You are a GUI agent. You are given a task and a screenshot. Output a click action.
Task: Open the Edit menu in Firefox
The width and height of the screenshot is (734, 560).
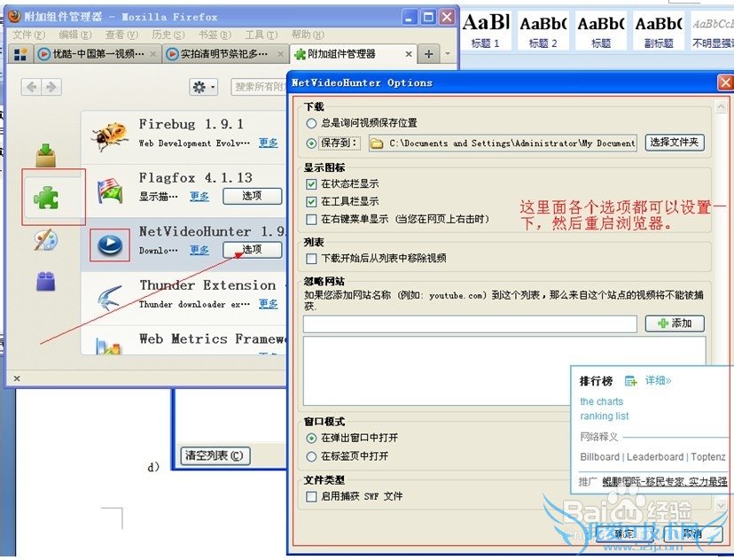point(74,35)
